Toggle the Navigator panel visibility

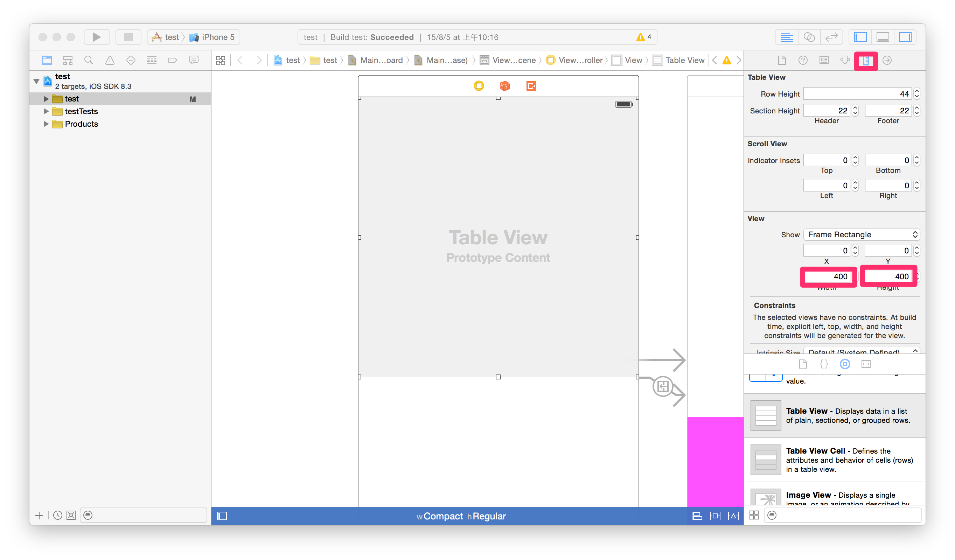863,37
